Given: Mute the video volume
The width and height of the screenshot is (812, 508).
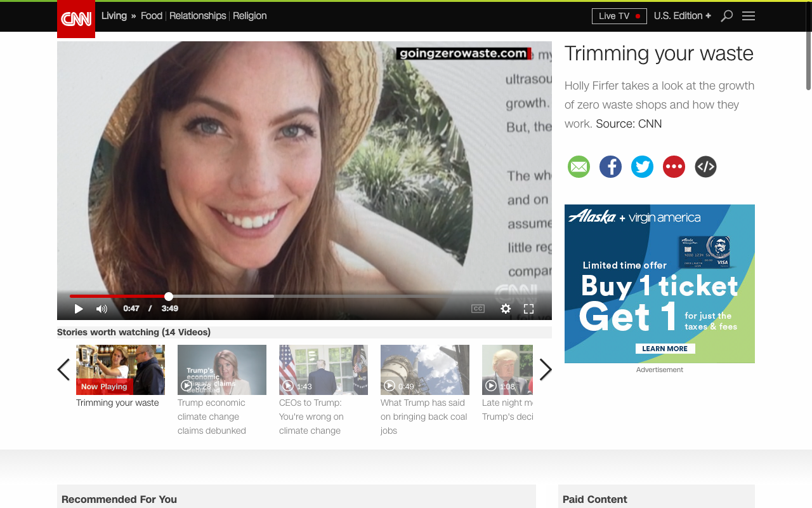Looking at the screenshot, I should click(101, 309).
